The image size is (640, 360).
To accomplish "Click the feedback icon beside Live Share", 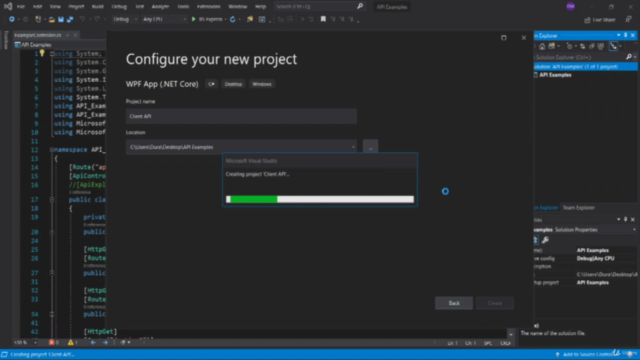I will coord(628,20).
